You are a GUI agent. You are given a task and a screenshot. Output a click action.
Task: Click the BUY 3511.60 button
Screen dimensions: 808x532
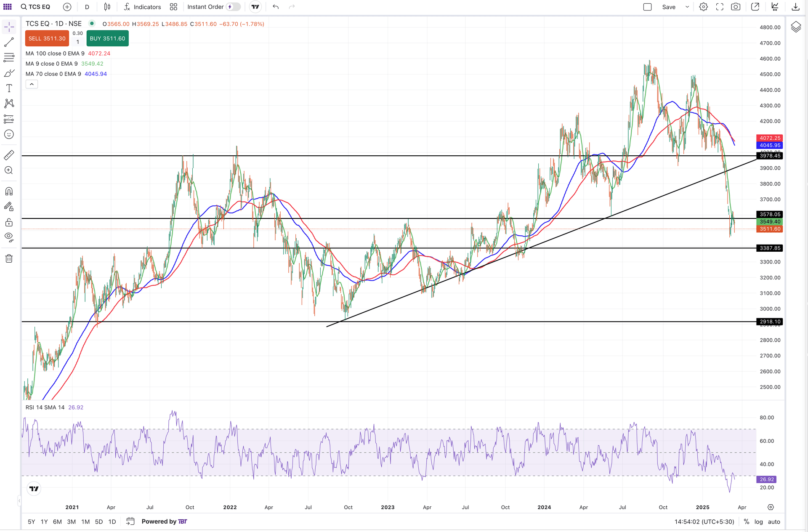pos(107,38)
